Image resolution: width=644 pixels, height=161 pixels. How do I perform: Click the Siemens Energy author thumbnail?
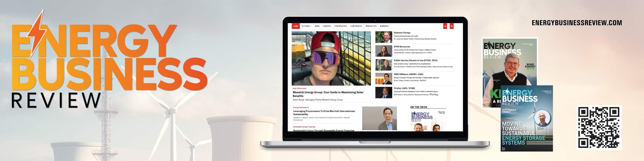pyautogui.click(x=384, y=37)
